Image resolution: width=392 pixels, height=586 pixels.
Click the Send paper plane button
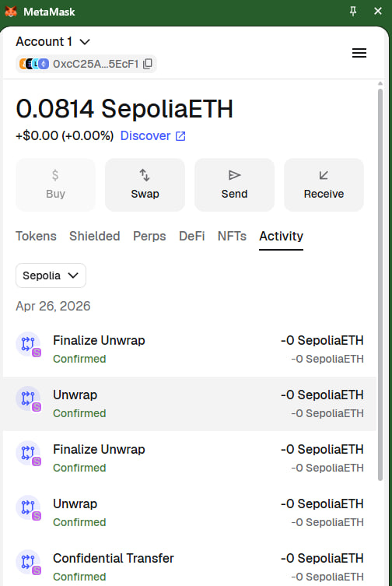pyautogui.click(x=234, y=184)
